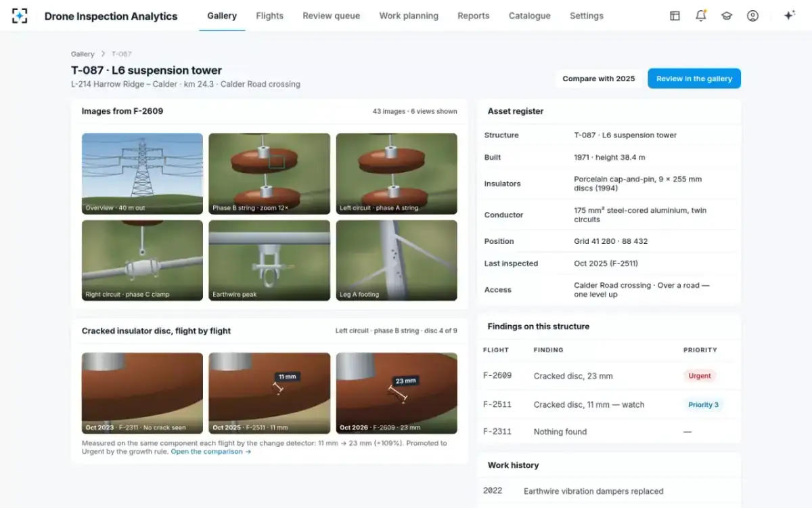This screenshot has width=812, height=508.
Task: Open the Leg A footing thumbnail
Action: 397,260
